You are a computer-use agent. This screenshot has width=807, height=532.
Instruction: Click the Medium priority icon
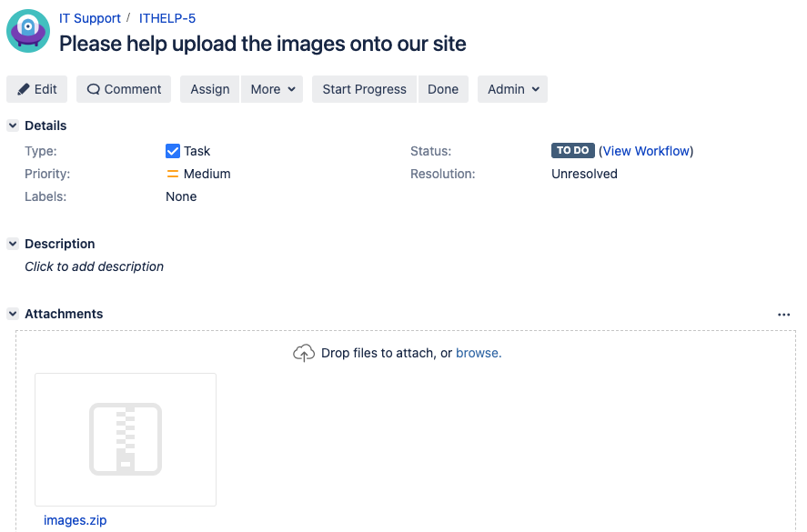(173, 174)
